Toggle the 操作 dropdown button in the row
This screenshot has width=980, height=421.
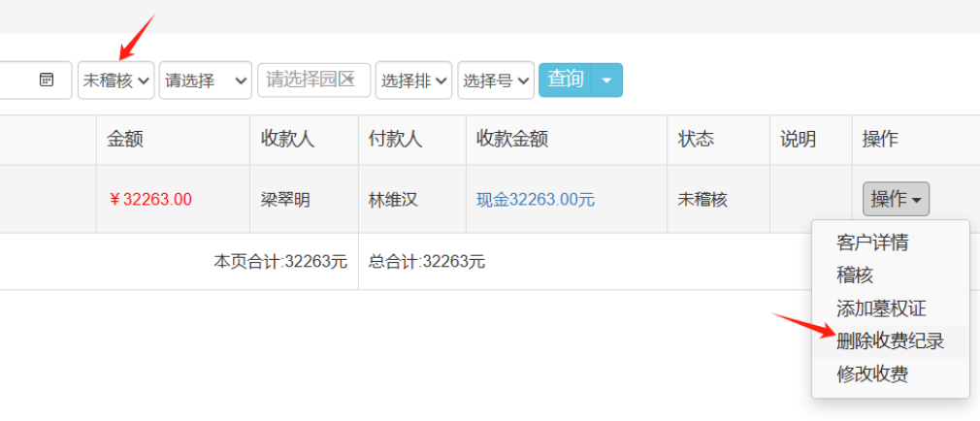coord(896,199)
